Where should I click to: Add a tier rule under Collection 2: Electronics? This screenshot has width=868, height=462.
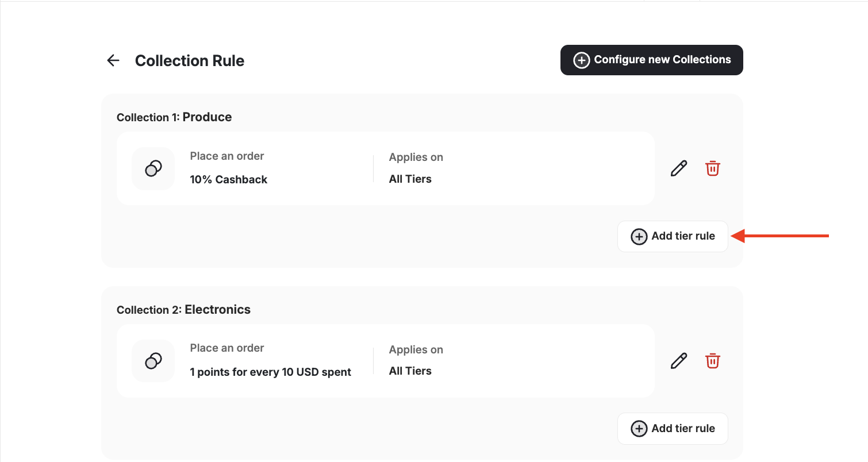[x=673, y=429]
